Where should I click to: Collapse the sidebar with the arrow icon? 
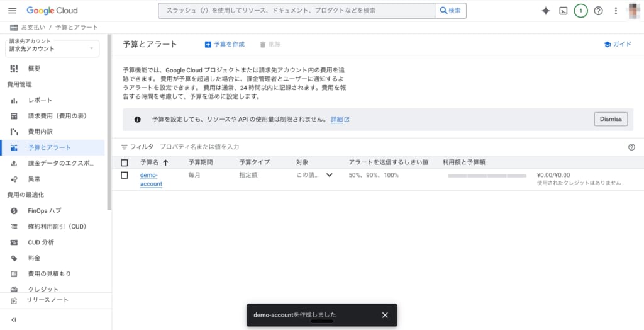click(x=14, y=320)
